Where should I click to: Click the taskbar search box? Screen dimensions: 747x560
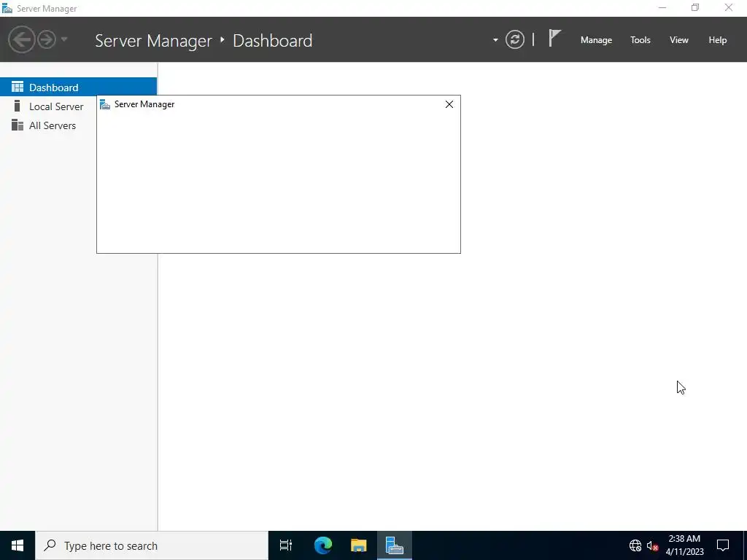tap(152, 545)
